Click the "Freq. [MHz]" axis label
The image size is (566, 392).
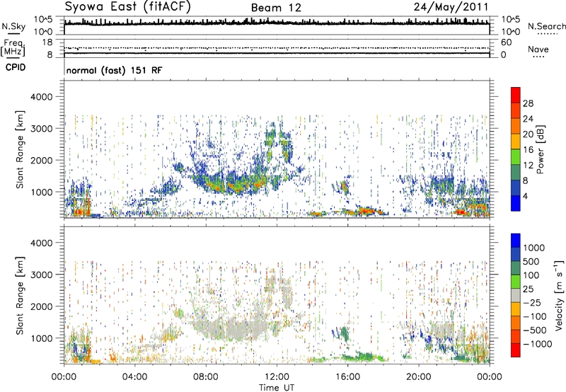[x=13, y=47]
